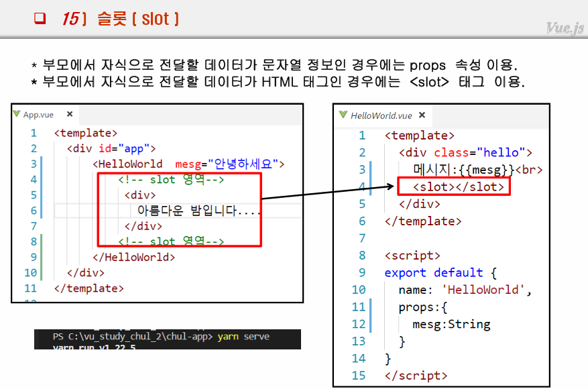
Task: Click line number 10 in App.vue
Action: [31, 273]
